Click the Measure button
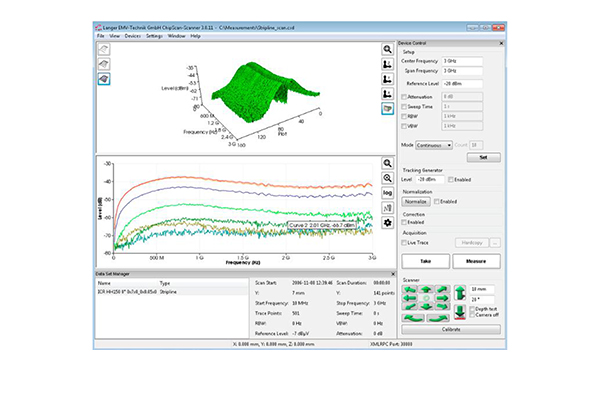Screen dimensions: 600x400 (476, 261)
